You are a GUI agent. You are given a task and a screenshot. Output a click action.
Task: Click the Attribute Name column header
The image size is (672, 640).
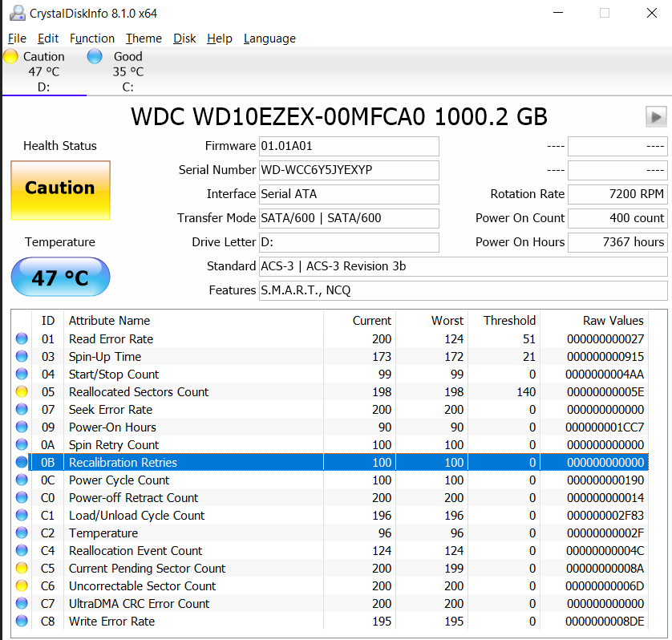click(193, 321)
